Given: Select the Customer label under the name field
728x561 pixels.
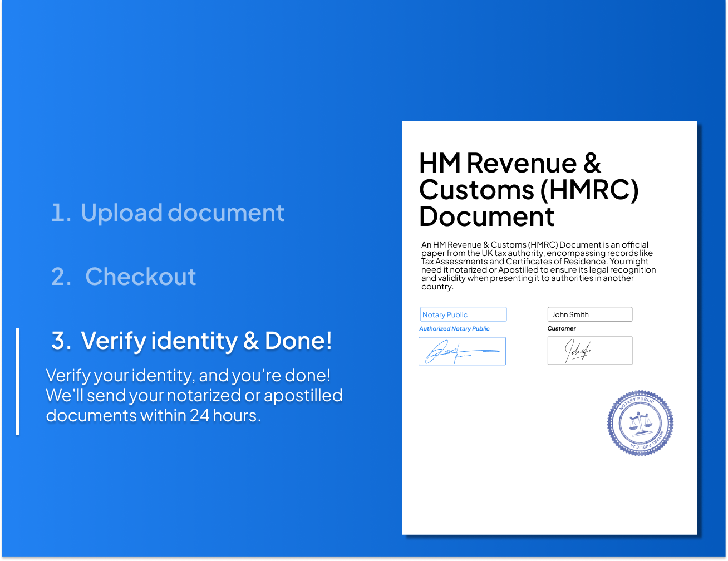Looking at the screenshot, I should [x=561, y=328].
